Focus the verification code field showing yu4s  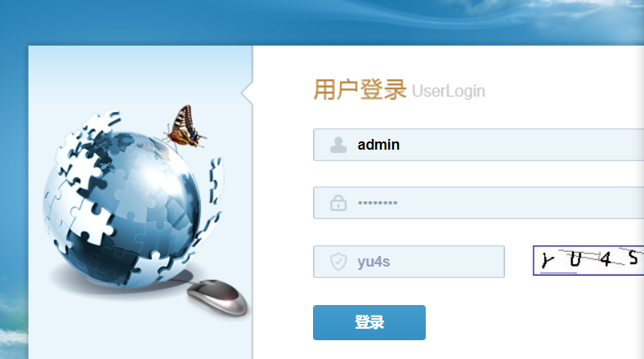(409, 262)
